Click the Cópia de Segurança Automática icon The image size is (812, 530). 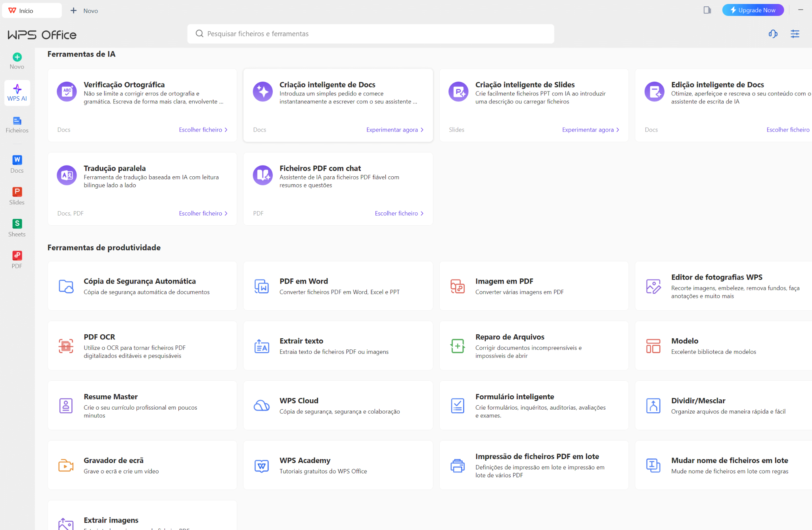[x=66, y=286]
